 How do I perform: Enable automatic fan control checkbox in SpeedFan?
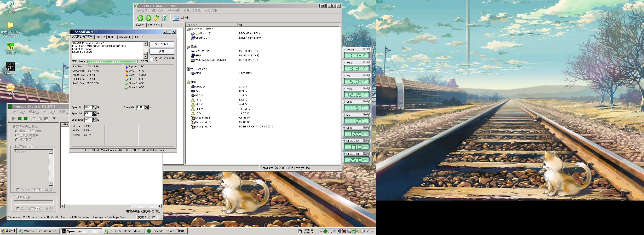click(x=152, y=60)
